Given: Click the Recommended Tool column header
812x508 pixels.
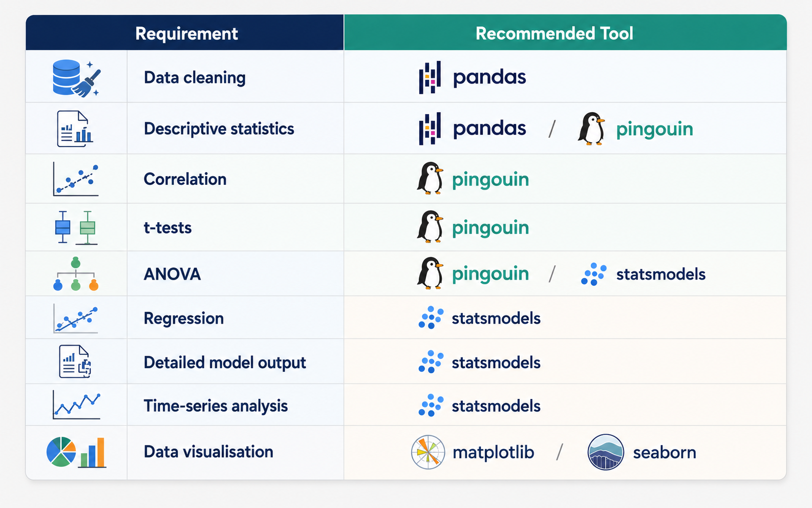Looking at the screenshot, I should pyautogui.click(x=565, y=33).
